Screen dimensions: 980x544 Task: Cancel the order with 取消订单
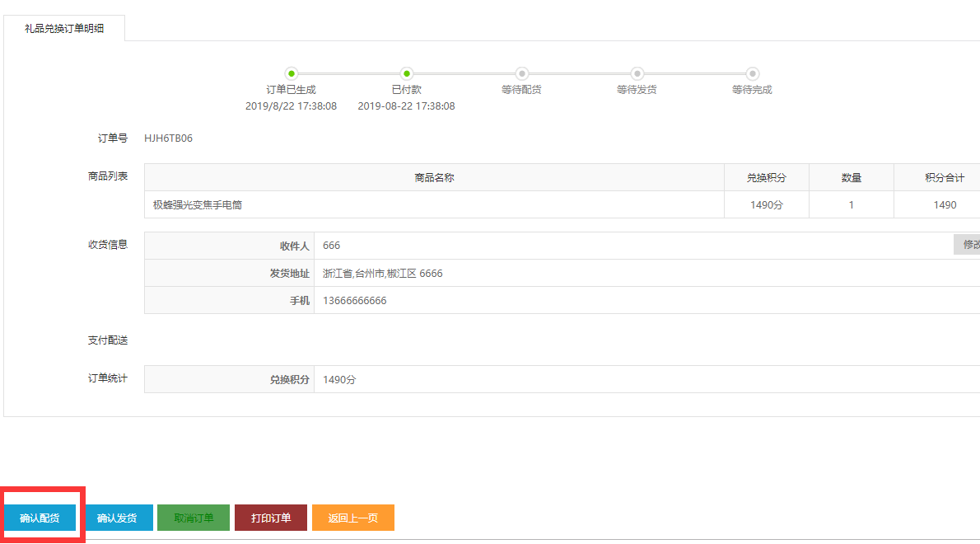point(194,518)
